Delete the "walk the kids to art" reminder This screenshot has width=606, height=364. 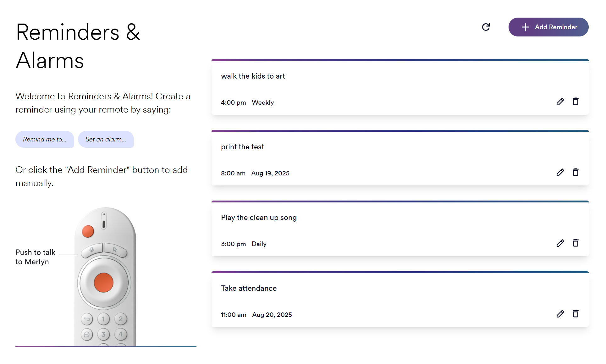point(576,102)
